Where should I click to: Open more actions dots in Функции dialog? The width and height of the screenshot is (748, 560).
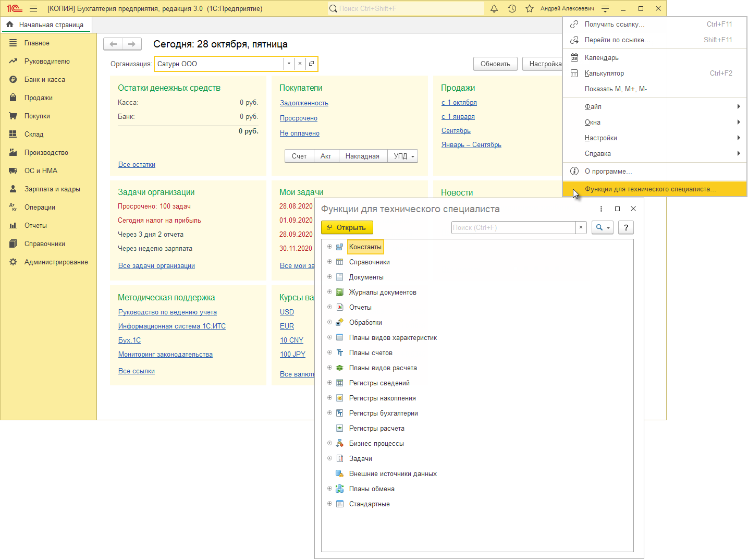coord(601,209)
